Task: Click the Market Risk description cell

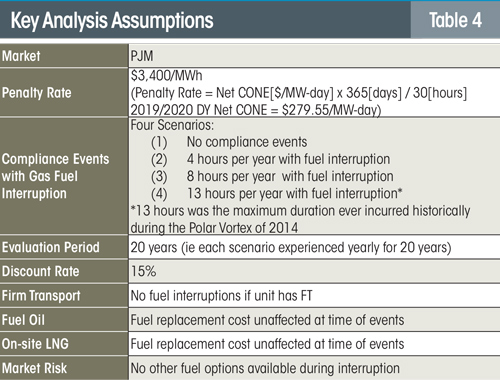Action: click(314, 368)
